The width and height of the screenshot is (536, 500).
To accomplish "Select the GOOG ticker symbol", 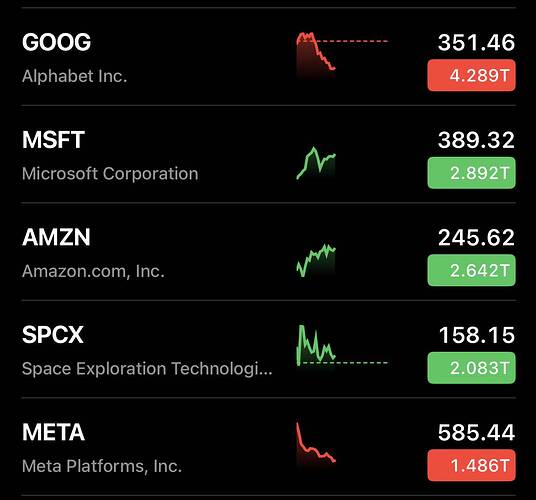I will coord(56,42).
